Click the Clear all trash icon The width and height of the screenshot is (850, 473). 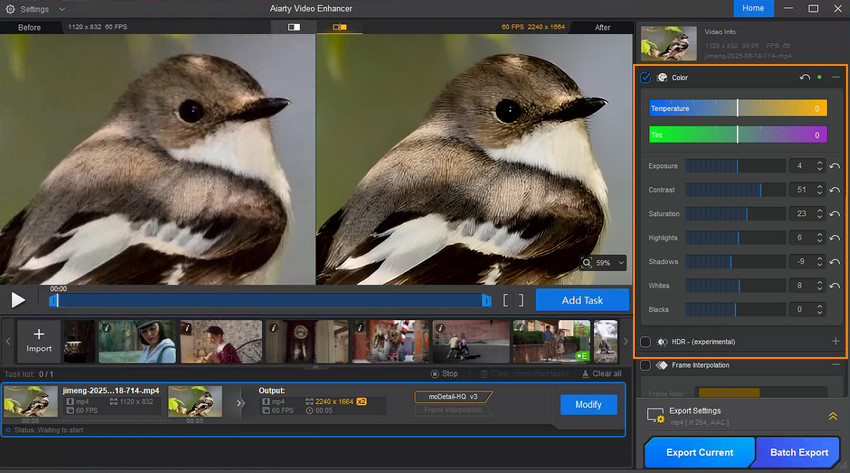(586, 374)
